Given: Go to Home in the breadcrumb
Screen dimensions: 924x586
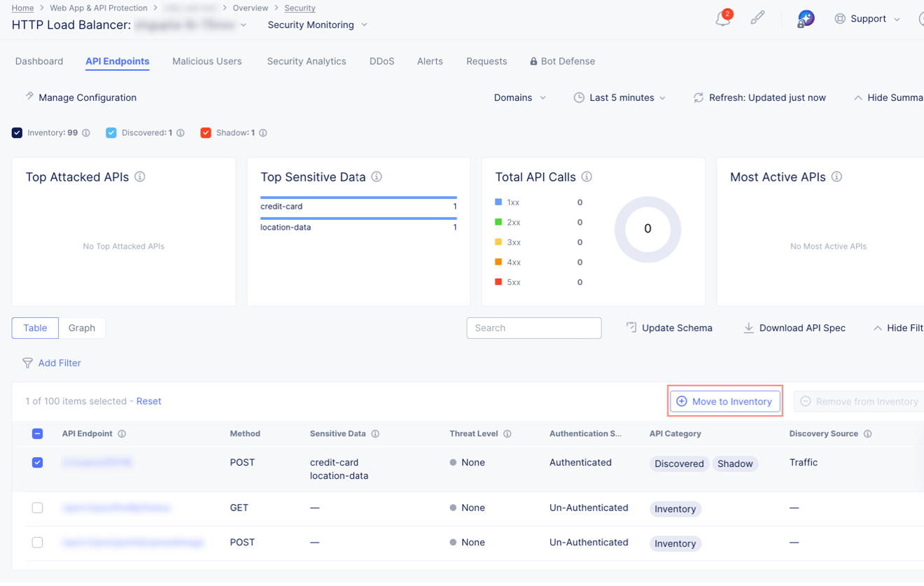Looking at the screenshot, I should click(x=23, y=8).
